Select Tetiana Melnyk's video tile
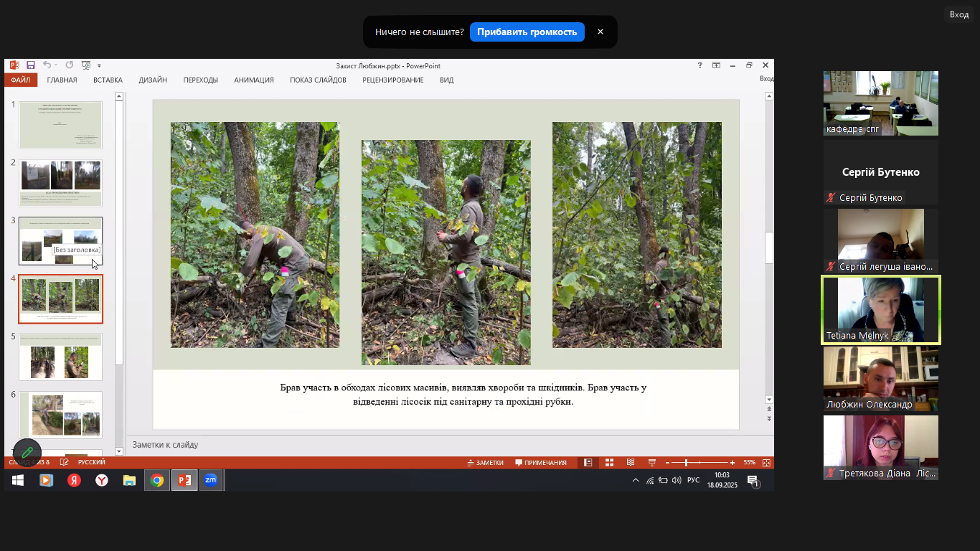This screenshot has width=980, height=551. [881, 311]
